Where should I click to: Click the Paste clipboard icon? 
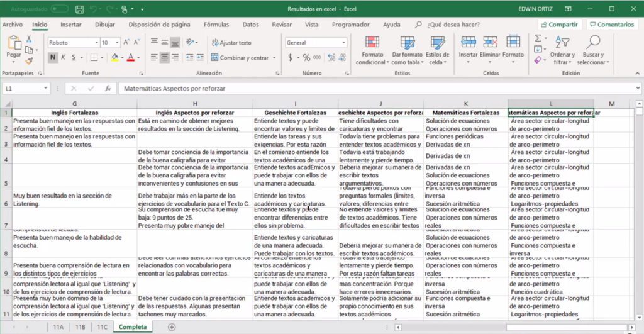point(14,43)
